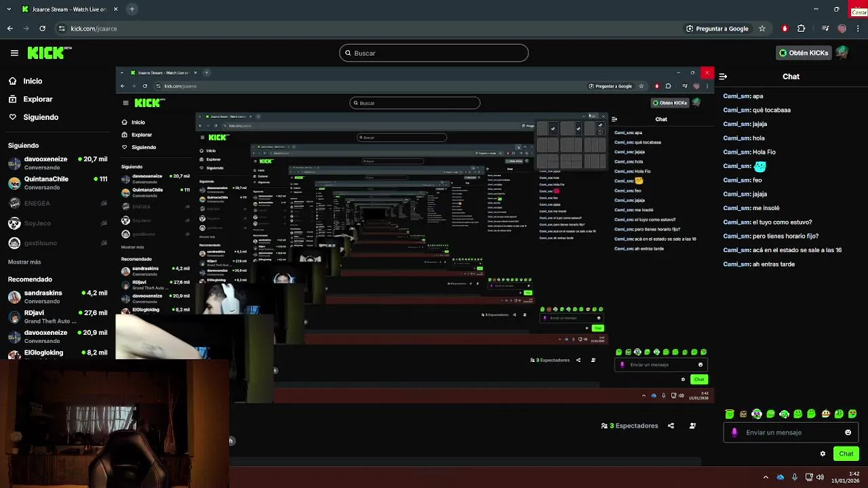Open gastilouno channel in sidebar
The image size is (868, 488).
click(58, 243)
